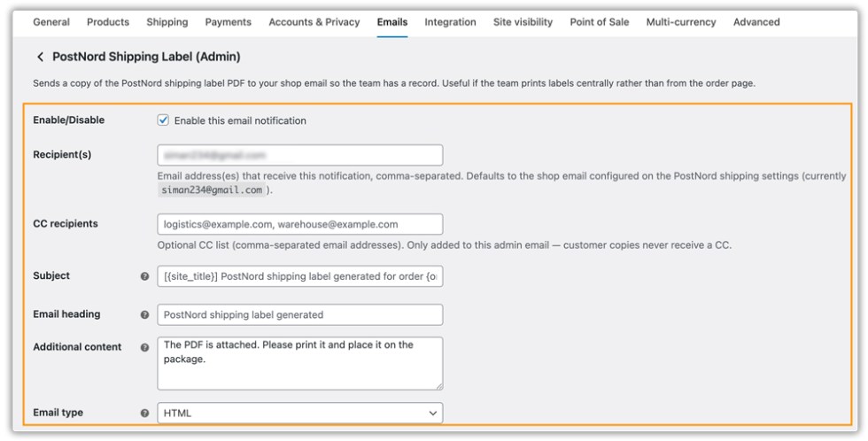
Task: Focus the Email heading input field
Action: 300,314
